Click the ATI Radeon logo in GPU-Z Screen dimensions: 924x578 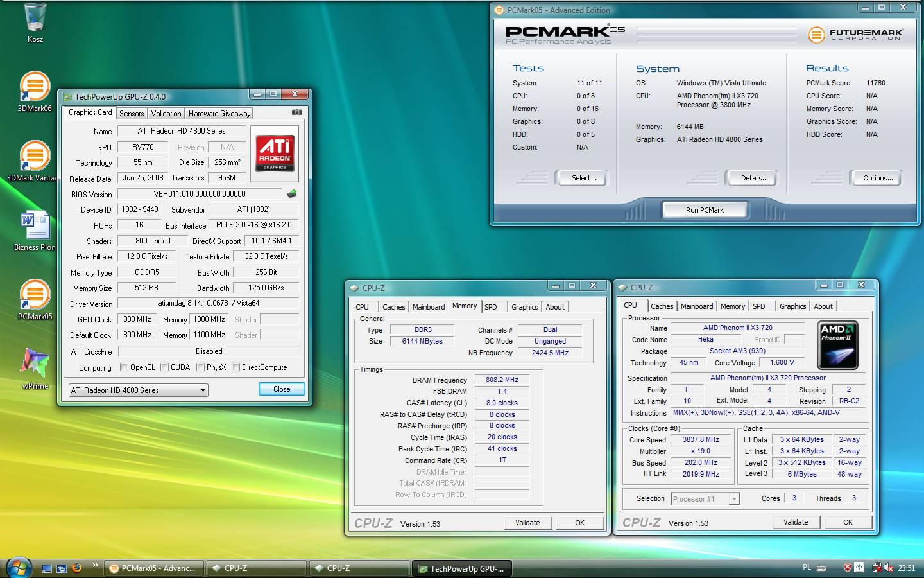[275, 153]
